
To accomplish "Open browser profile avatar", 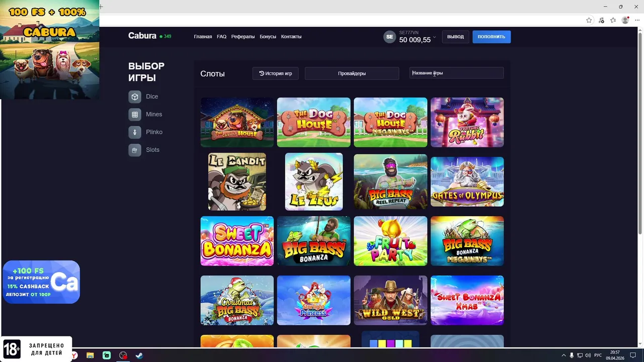I will [625, 20].
